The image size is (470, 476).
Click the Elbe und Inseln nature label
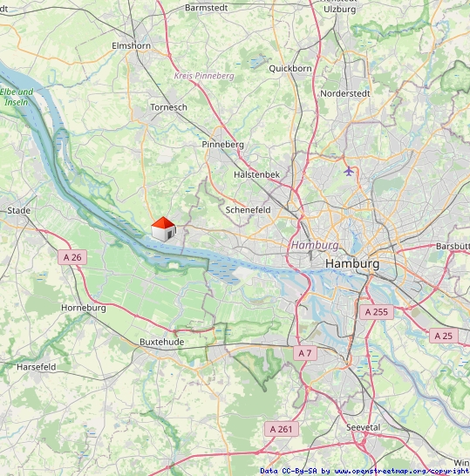pos(17,97)
